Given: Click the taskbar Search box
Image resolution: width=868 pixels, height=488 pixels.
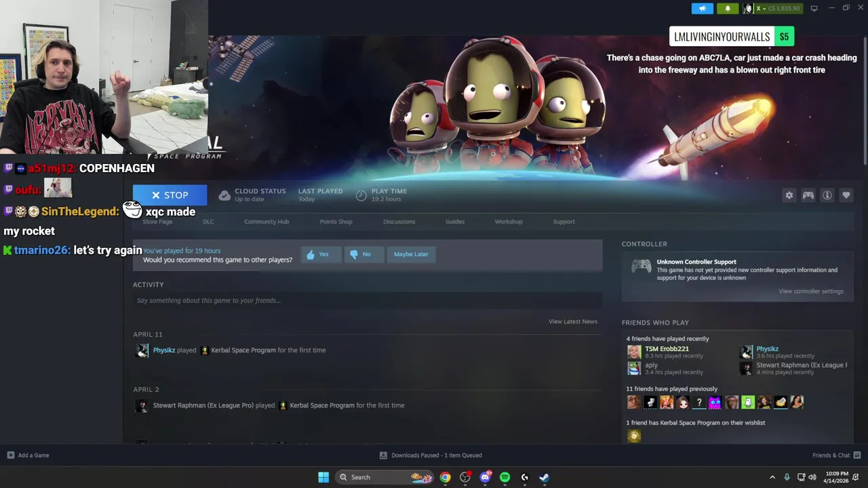Looking at the screenshot, I should (384, 477).
